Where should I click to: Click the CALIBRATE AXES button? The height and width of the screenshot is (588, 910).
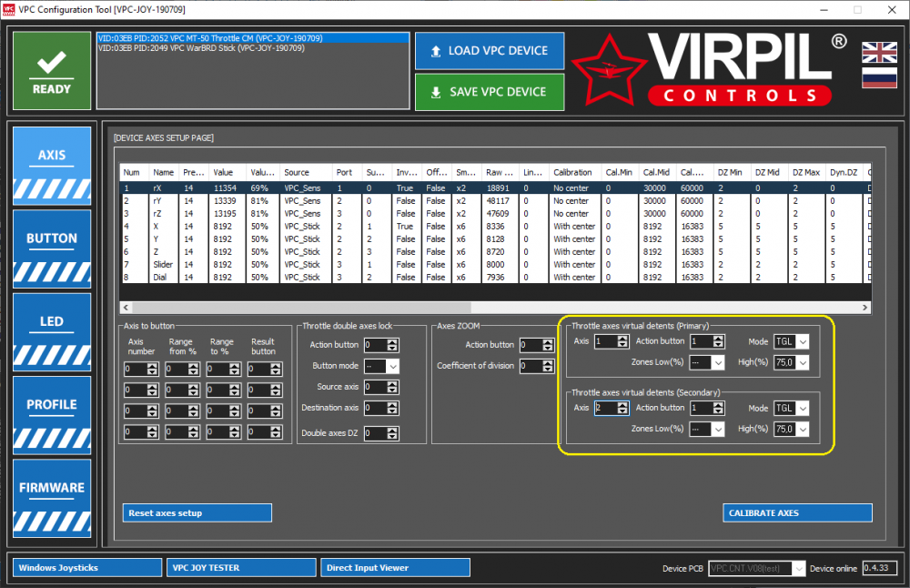pos(797,513)
